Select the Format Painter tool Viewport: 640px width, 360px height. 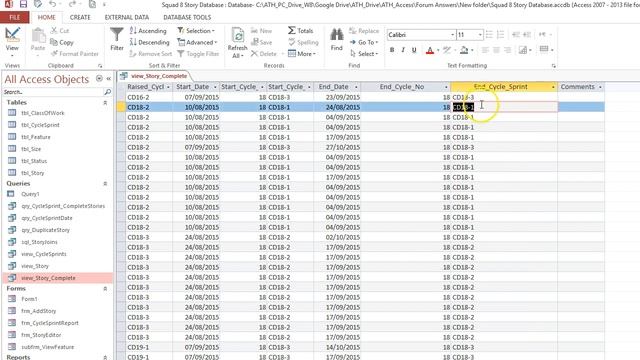(x=75, y=53)
